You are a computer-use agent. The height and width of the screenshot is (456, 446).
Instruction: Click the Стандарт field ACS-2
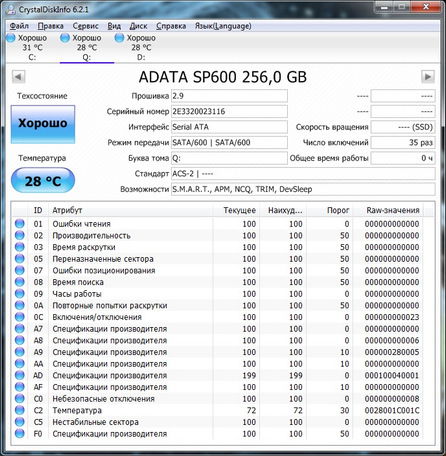coord(303,174)
